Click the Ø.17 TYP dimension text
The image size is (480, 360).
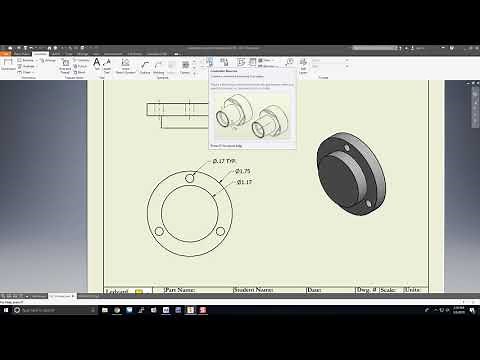(224, 161)
